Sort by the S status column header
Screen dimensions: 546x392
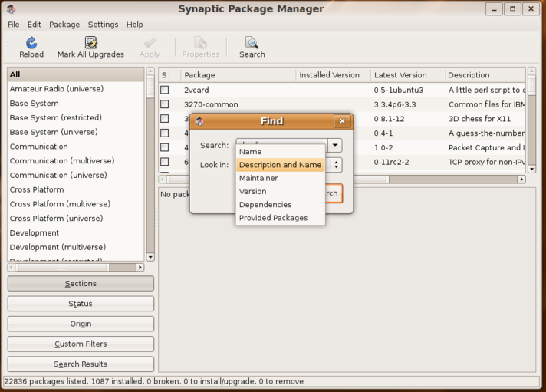pos(164,75)
